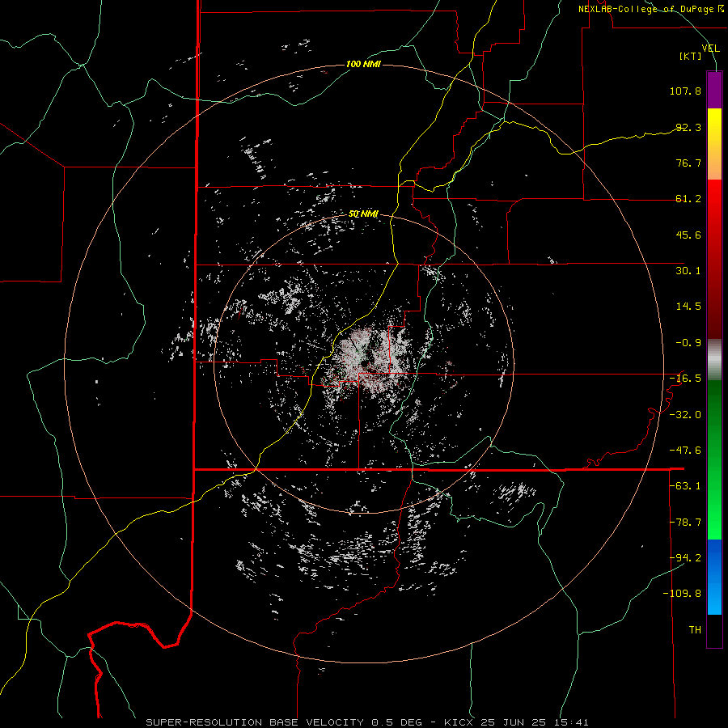Viewport: 728px width, 728px height.
Task: Click the TH legend label
Action: tap(695, 630)
